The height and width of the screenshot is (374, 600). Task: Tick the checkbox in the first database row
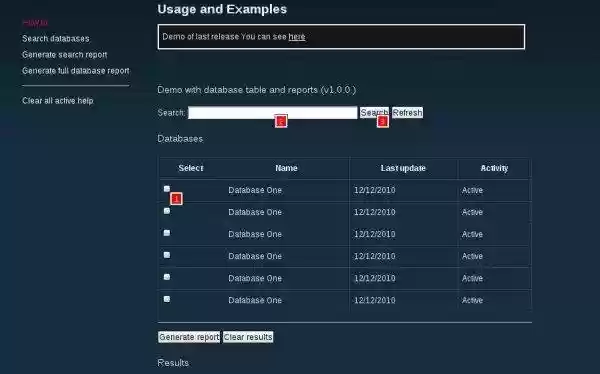click(x=167, y=189)
